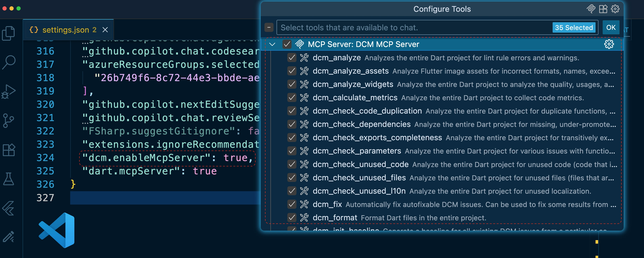Image resolution: width=644 pixels, height=258 pixels.
Task: Click the tool icon beside dcm_calculate_metrics
Action: (304, 97)
